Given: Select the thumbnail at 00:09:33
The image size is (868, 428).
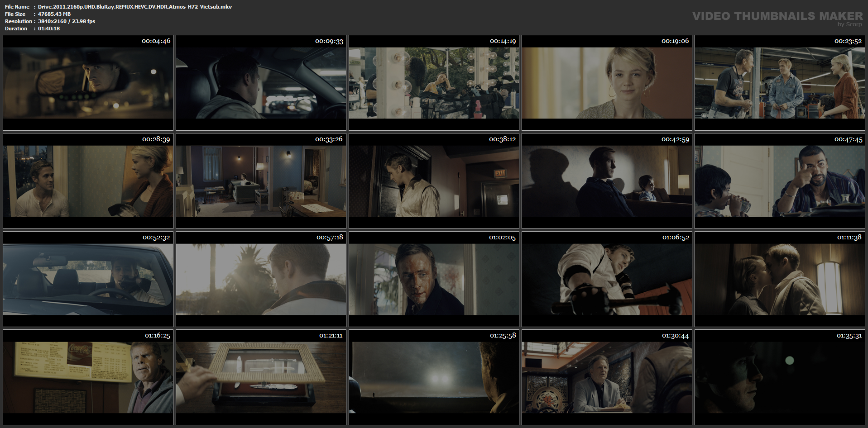Looking at the screenshot, I should point(261,83).
